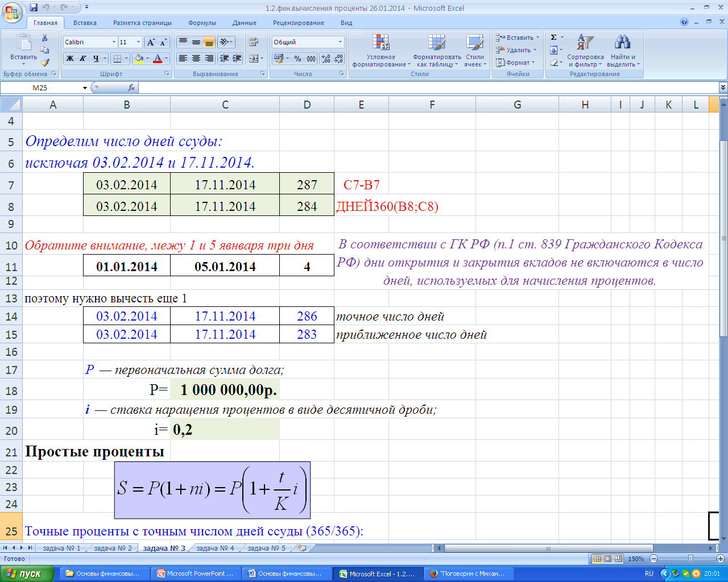The height and width of the screenshot is (582, 728).
Task: Open the Вид ribbon tab
Action: tap(346, 23)
